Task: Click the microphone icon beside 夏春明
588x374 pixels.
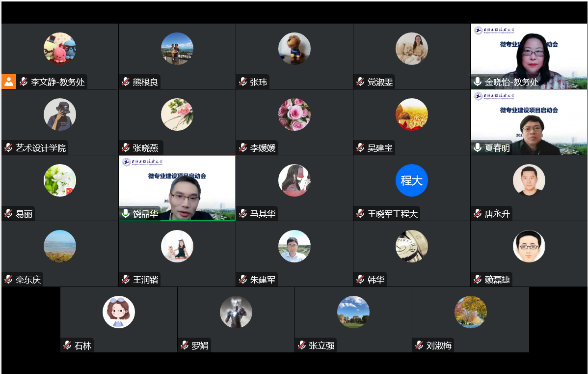Action: click(x=478, y=147)
